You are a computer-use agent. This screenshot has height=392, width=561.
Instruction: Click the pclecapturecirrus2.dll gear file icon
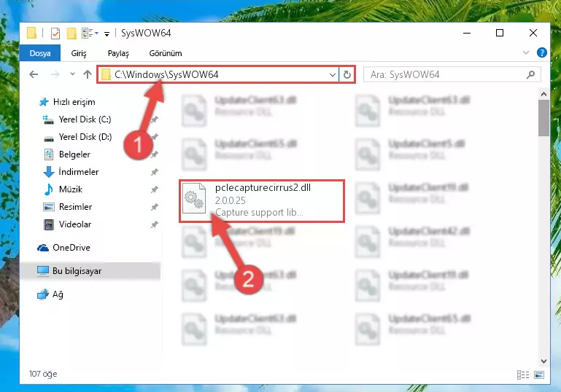coord(194,198)
